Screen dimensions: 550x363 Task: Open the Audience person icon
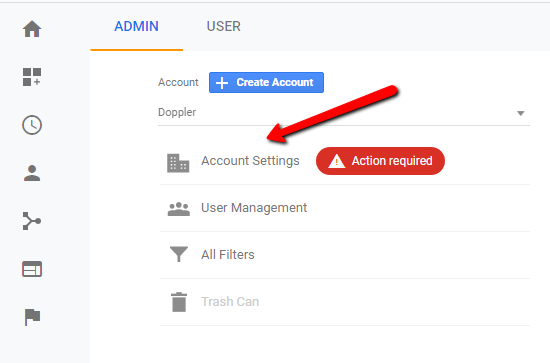coord(32,173)
